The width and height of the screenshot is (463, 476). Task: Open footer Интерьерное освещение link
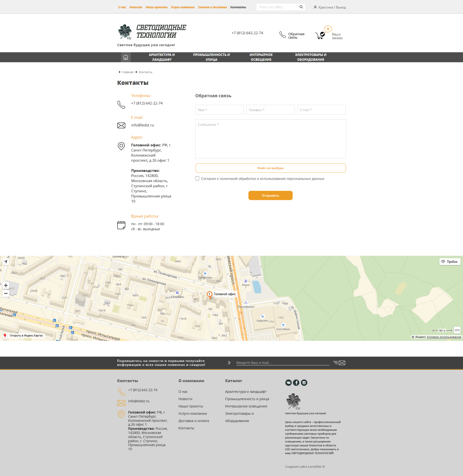(246, 406)
